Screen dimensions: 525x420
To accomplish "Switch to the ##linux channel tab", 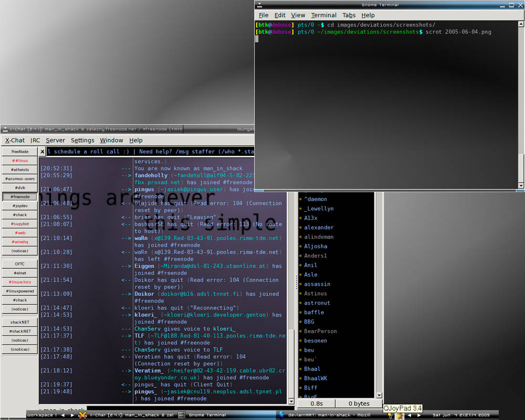I will [x=20, y=161].
